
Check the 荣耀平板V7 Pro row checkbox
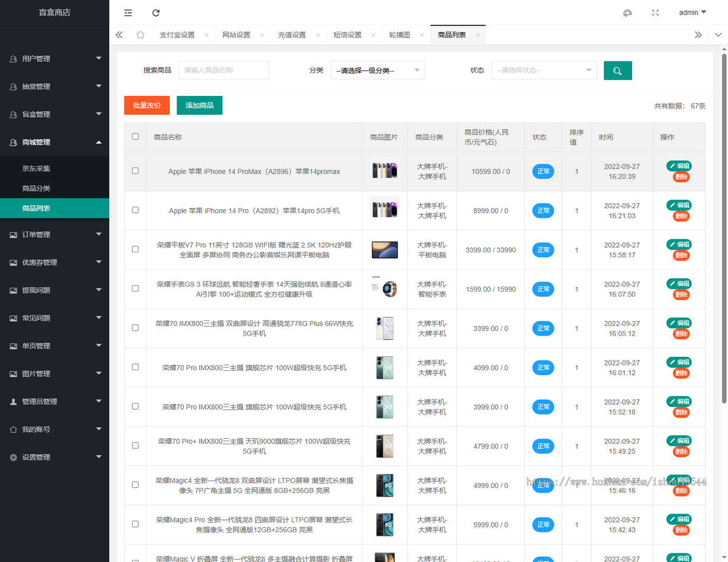135,249
